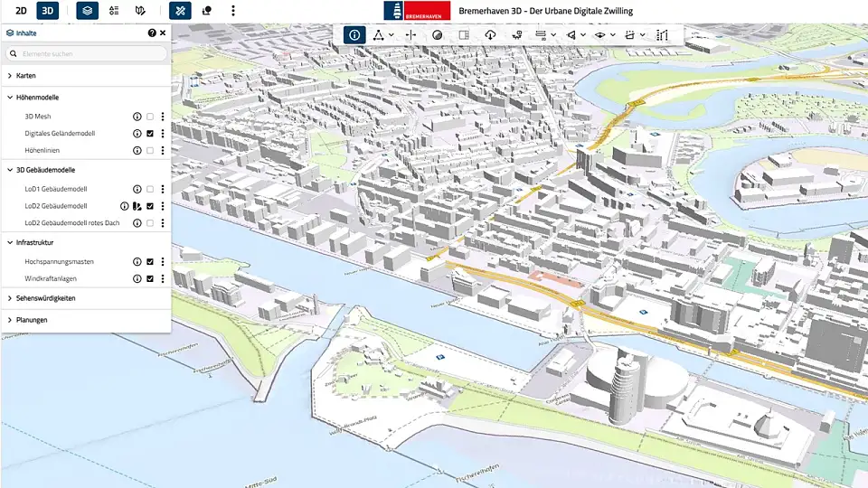Image resolution: width=868 pixels, height=488 pixels.
Task: Select the cutting plane tool
Action: tap(600, 35)
